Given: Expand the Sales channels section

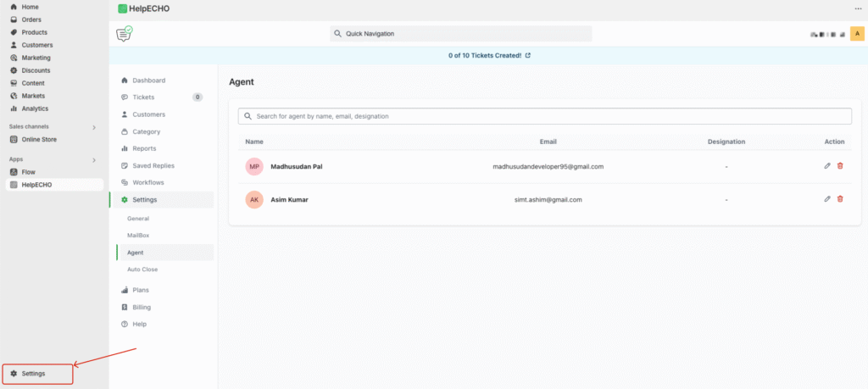Looking at the screenshot, I should pyautogui.click(x=94, y=127).
